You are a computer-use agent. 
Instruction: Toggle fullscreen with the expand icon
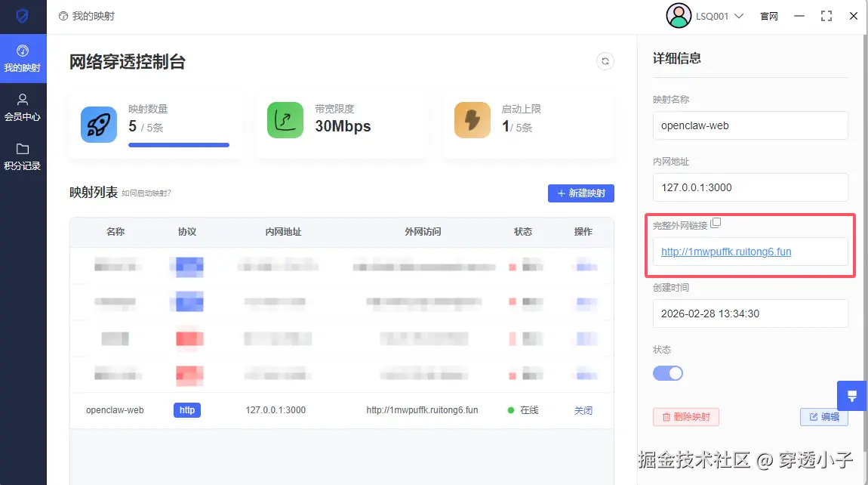[826, 16]
